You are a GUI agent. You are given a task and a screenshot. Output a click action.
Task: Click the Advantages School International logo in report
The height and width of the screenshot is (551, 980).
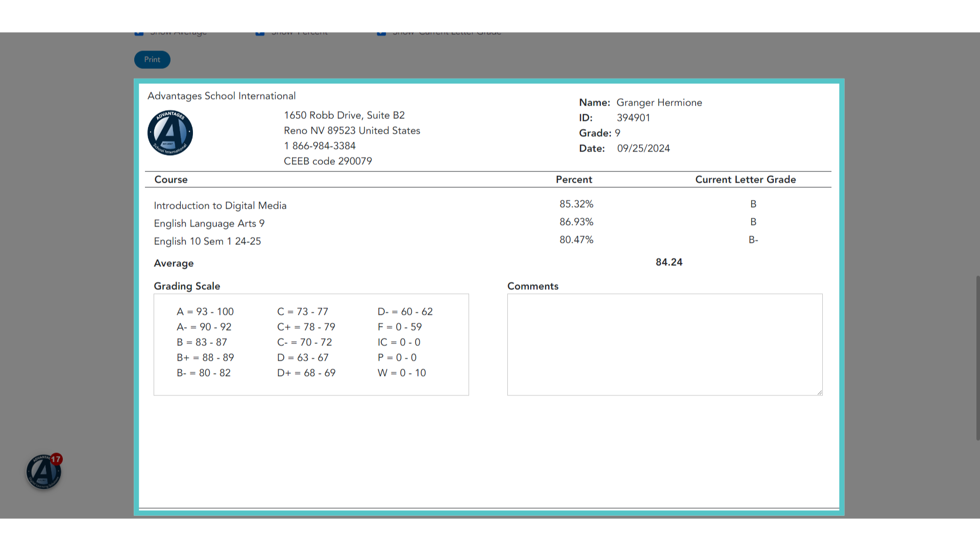coord(170,133)
